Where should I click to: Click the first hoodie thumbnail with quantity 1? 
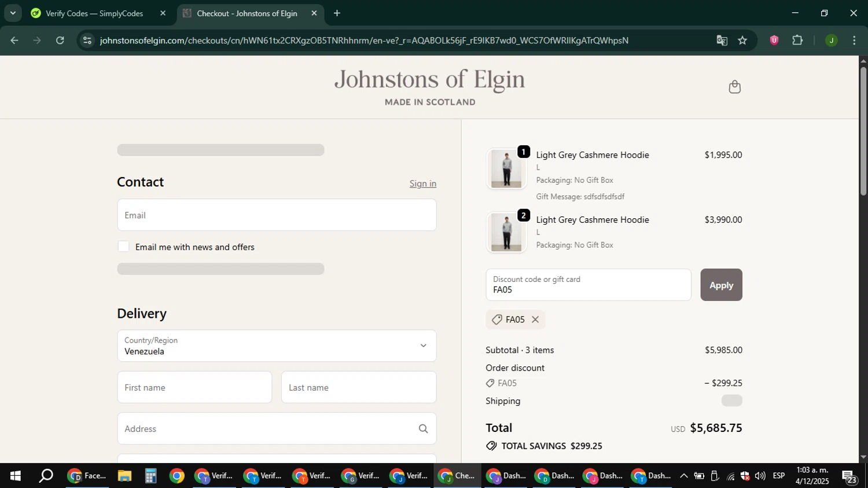point(506,168)
